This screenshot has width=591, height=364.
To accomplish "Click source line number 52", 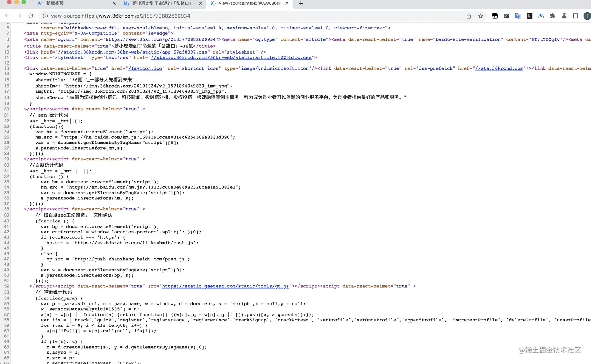I will click(6, 286).
